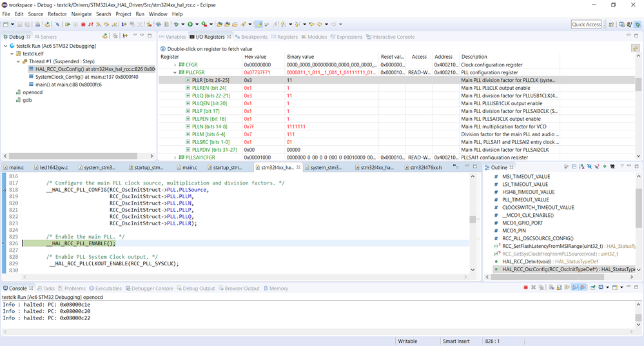
Task: Open the Window menu
Action: [x=158, y=14]
